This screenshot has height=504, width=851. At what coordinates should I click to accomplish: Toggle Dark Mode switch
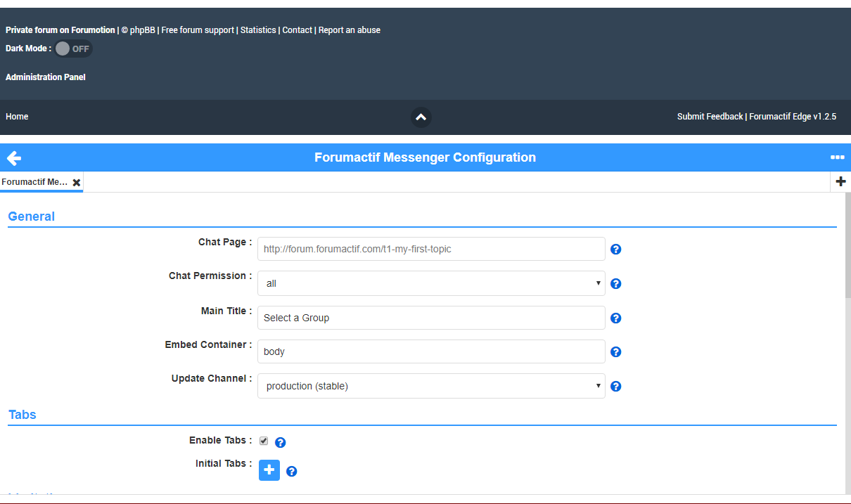pos(73,49)
